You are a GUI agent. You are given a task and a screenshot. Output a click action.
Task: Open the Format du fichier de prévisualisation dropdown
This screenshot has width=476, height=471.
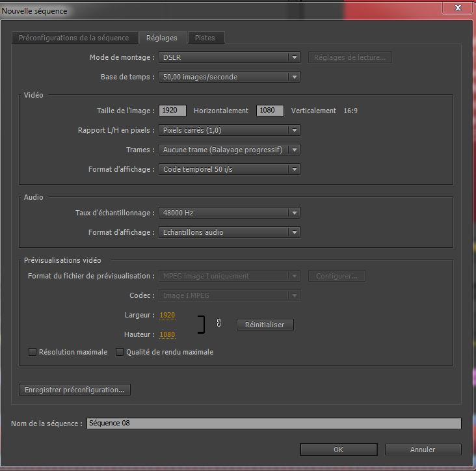tap(229, 276)
